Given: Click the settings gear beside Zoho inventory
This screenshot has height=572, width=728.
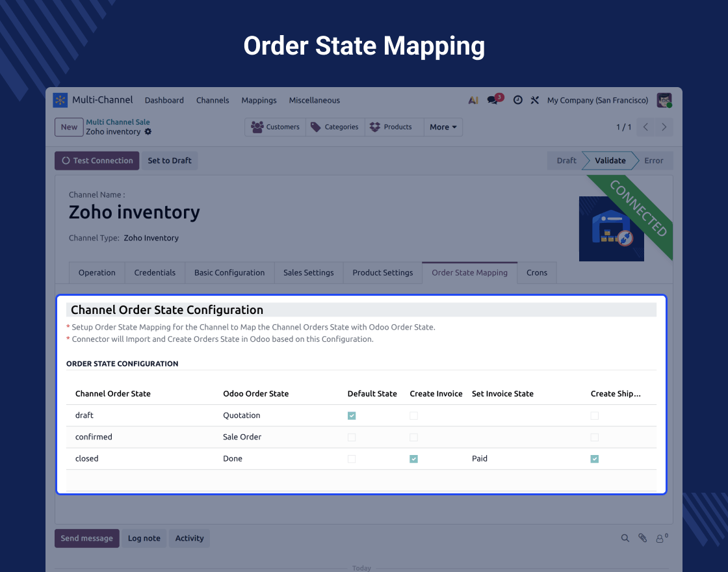Looking at the screenshot, I should [x=148, y=131].
